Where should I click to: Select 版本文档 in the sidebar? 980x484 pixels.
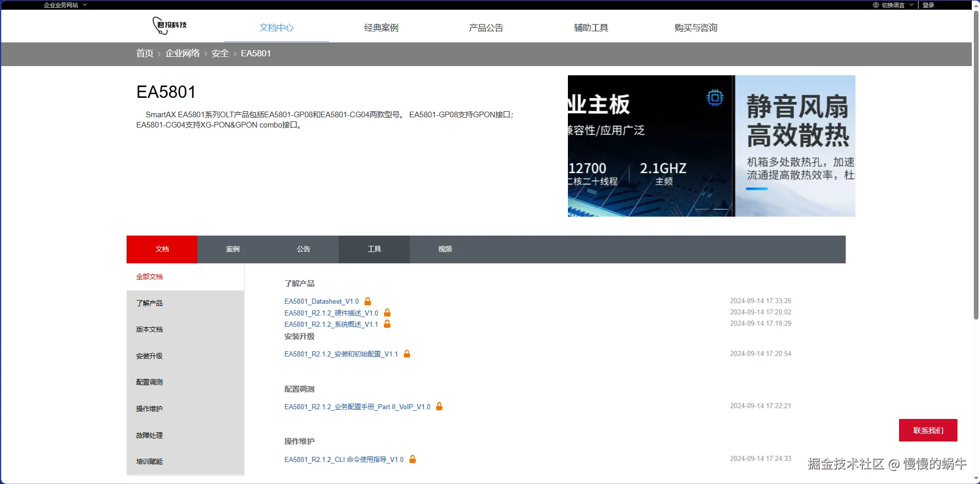tap(186, 329)
